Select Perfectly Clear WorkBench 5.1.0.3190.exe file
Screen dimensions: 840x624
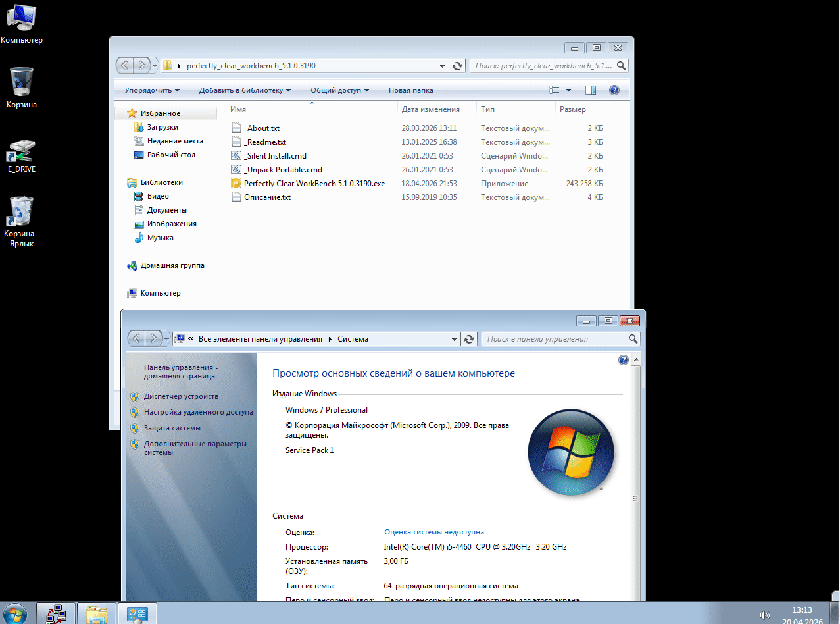[x=314, y=184]
